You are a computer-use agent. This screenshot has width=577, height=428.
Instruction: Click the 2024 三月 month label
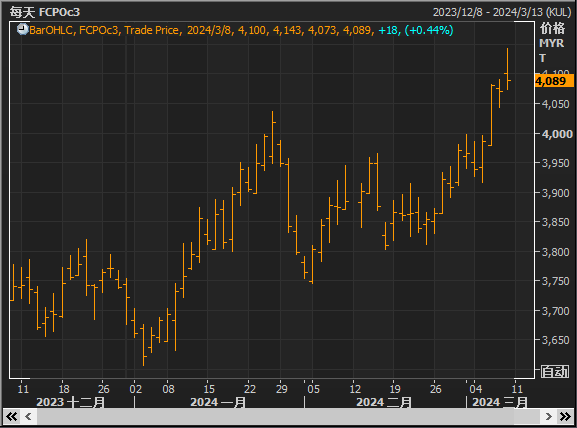point(500,402)
